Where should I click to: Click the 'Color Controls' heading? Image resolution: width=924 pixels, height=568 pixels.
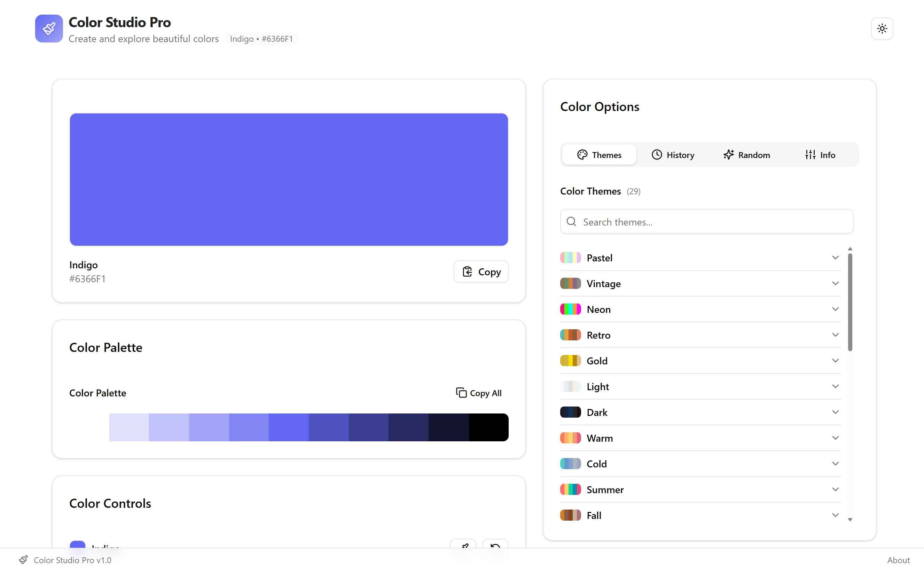pyautogui.click(x=110, y=503)
